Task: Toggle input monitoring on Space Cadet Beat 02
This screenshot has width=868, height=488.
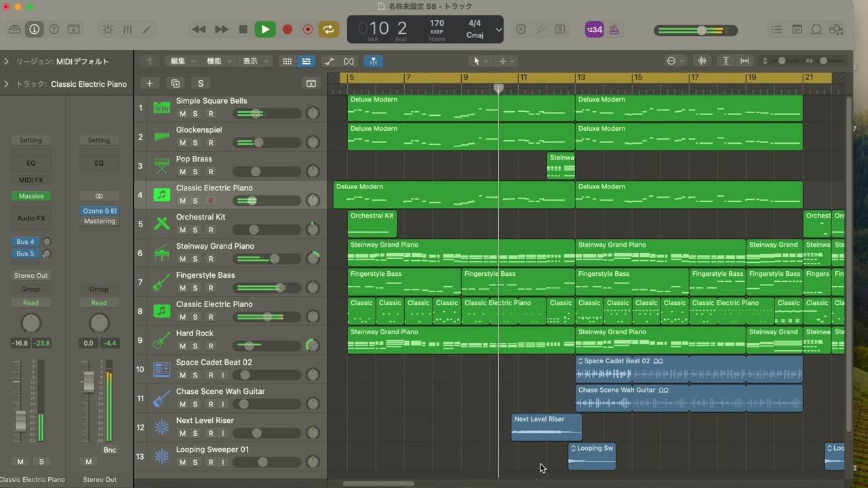Action: coord(223,375)
